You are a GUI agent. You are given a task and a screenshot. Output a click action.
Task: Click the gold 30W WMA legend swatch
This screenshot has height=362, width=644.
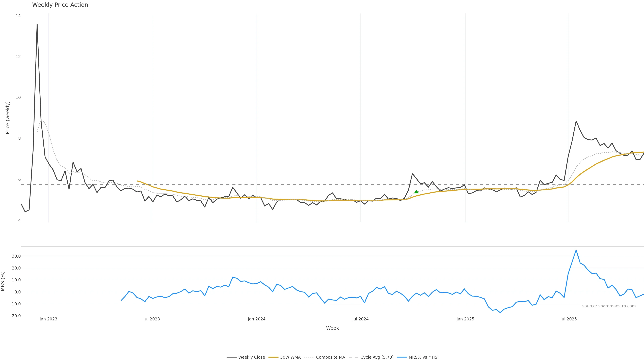pos(273,357)
